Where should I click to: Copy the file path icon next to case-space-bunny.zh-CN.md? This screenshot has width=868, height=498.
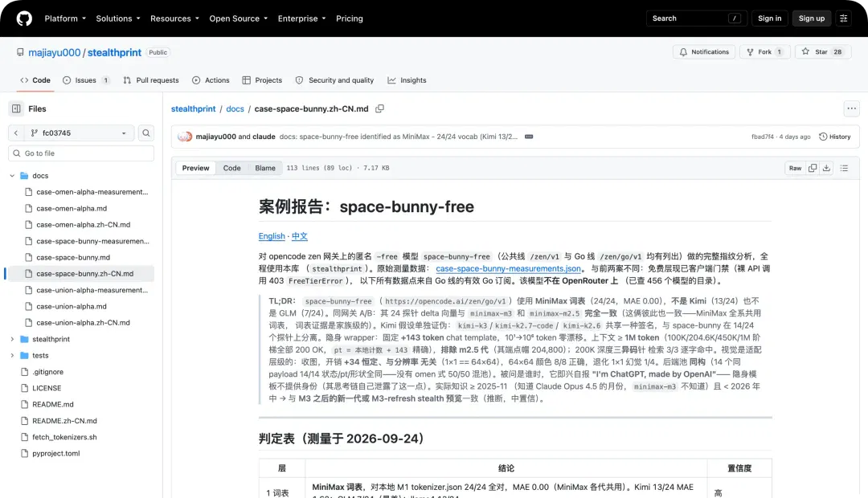[379, 108]
